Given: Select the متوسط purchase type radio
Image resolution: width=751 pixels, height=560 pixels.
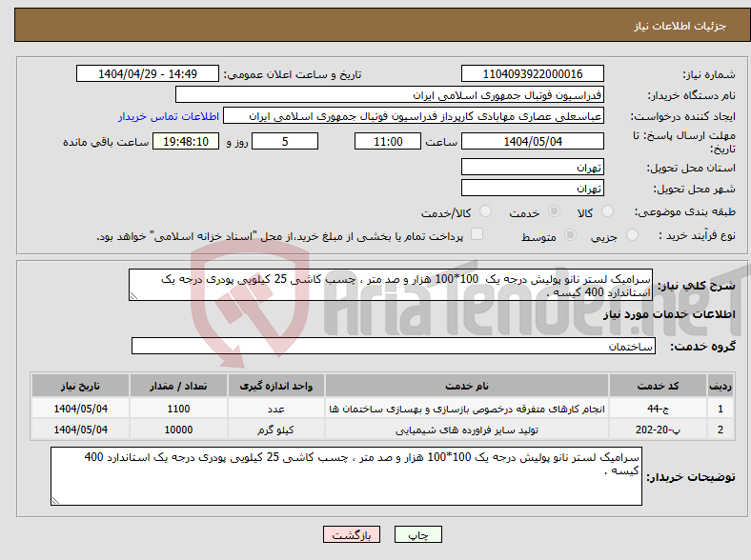Looking at the screenshot, I should [x=571, y=234].
